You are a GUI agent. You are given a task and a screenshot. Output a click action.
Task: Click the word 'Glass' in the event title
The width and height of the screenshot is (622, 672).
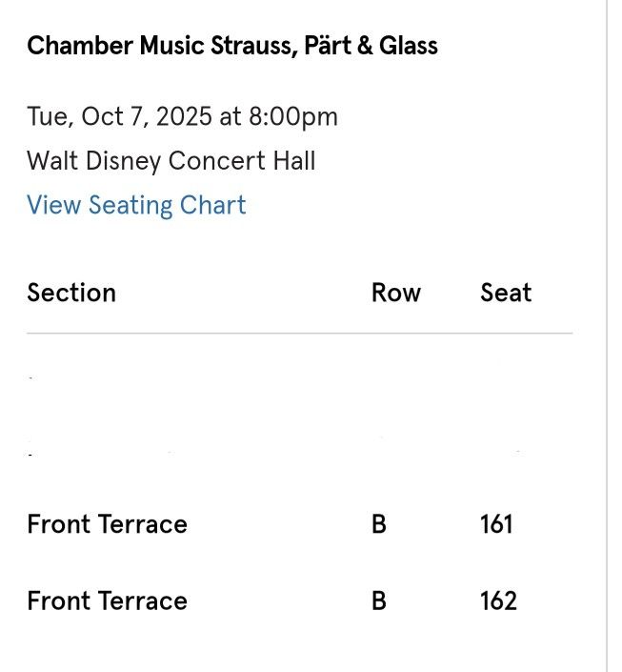pos(409,46)
